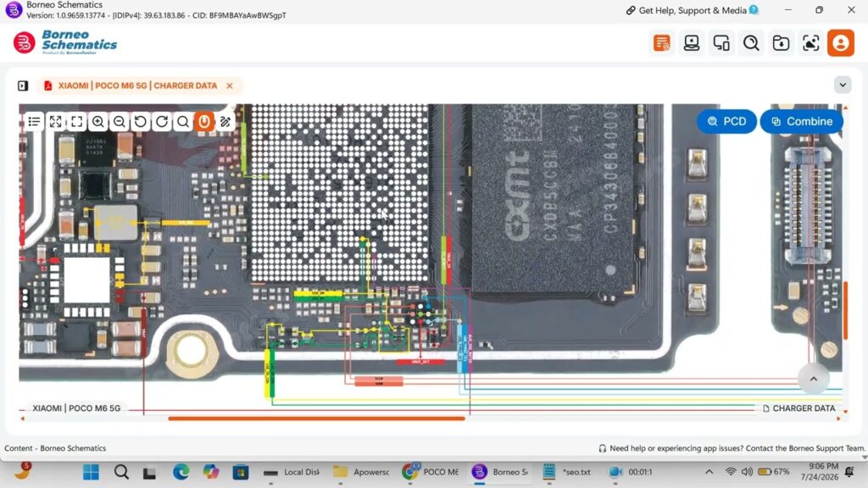Open the list view tool in viewer toolbar
This screenshot has width=868, height=488.
point(34,122)
